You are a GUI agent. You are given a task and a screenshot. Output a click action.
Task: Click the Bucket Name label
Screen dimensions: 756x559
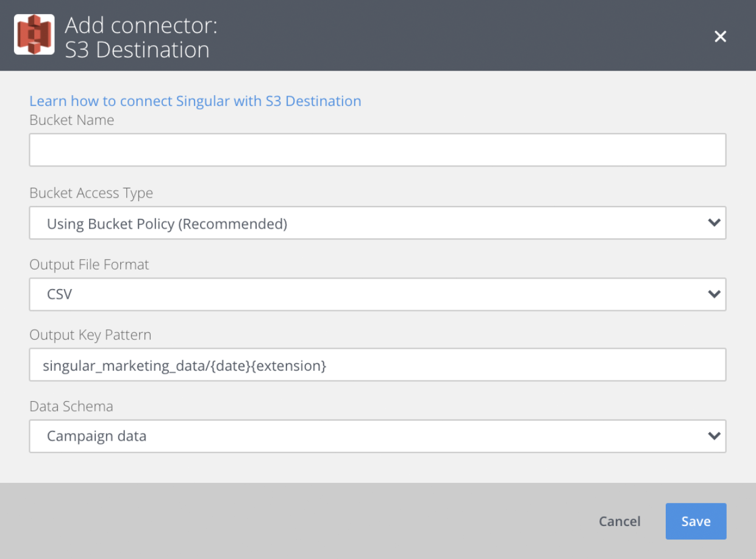(x=72, y=120)
